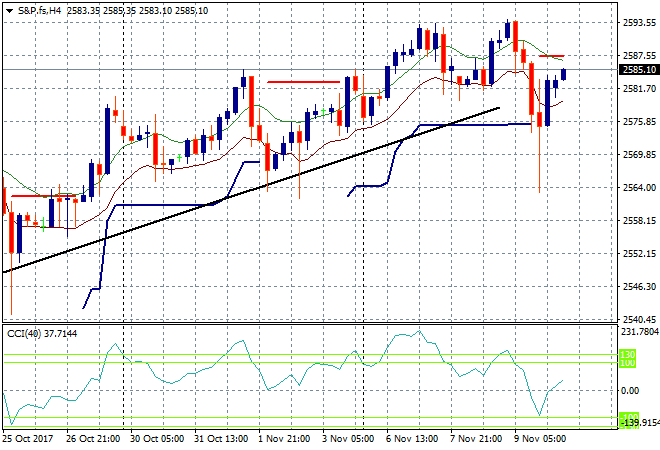Click the 2587.55 price axis label
The width and height of the screenshot is (660, 450).
tap(639, 56)
